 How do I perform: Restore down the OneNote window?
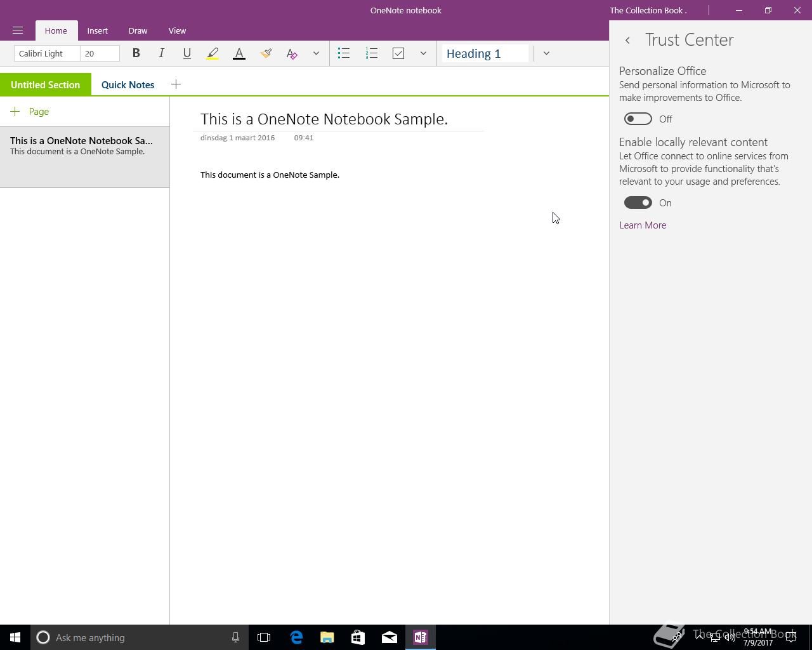tap(768, 10)
